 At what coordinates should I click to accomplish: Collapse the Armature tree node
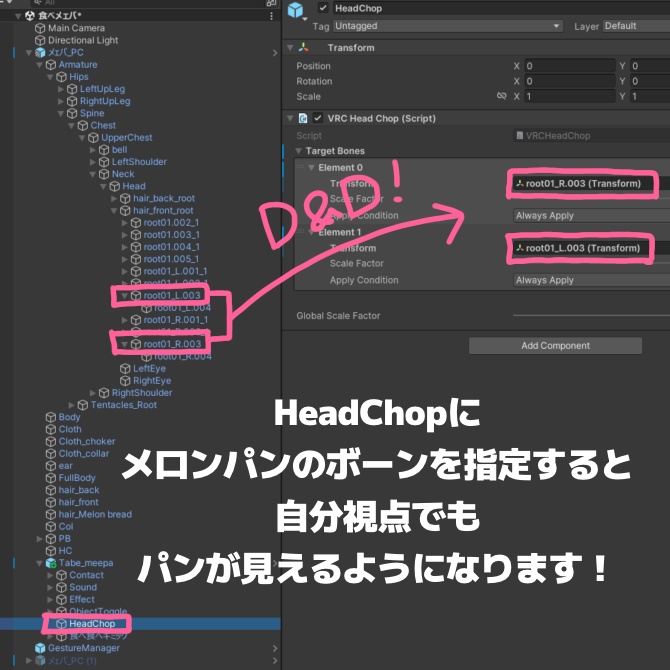tap(39, 65)
